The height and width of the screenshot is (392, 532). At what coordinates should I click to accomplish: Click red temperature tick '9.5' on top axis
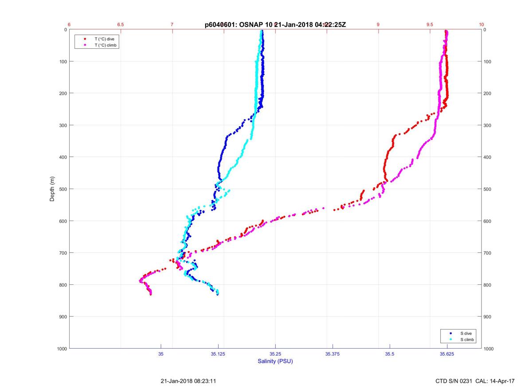coord(430,25)
